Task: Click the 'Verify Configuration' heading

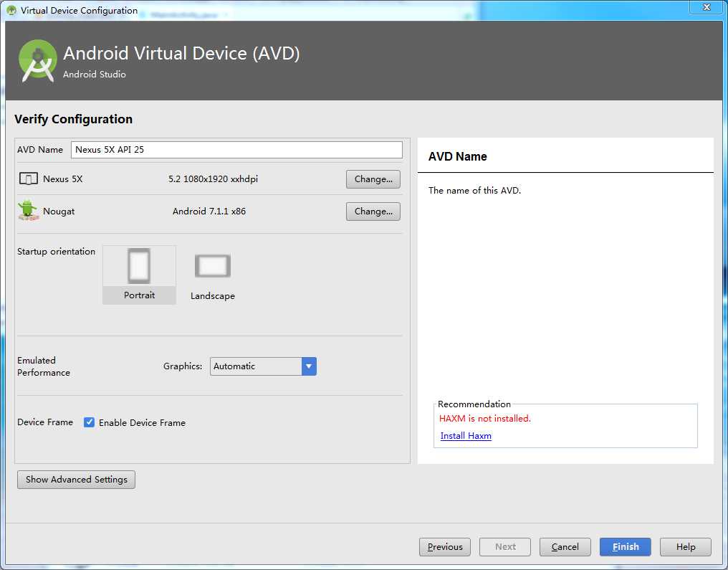Action: pyautogui.click(x=73, y=120)
